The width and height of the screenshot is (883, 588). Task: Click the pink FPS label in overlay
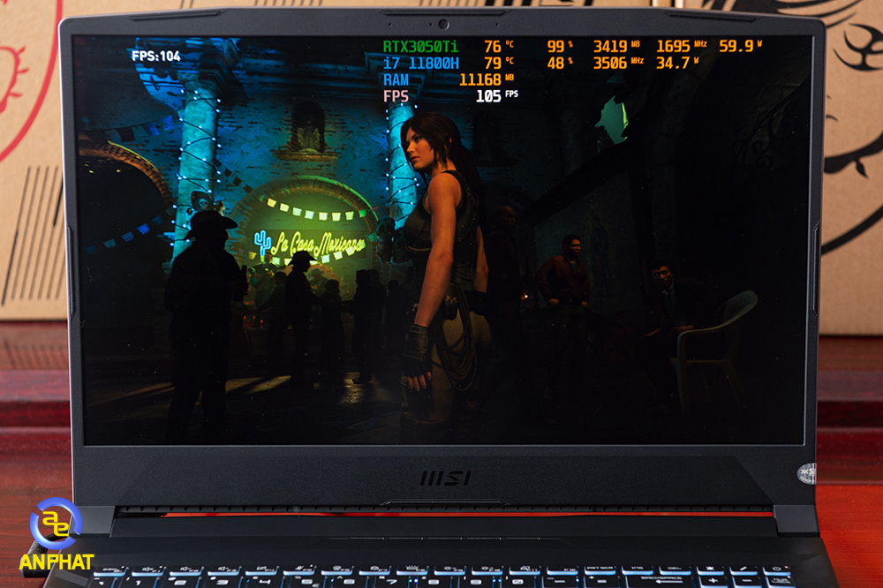[396, 96]
